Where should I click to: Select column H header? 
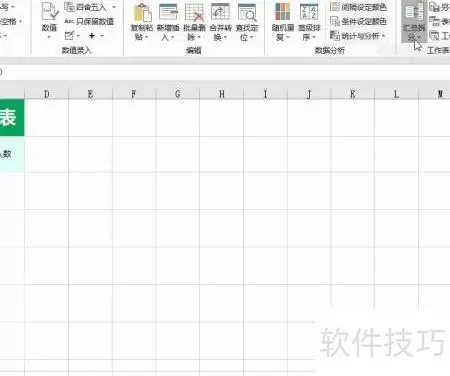pos(222,94)
